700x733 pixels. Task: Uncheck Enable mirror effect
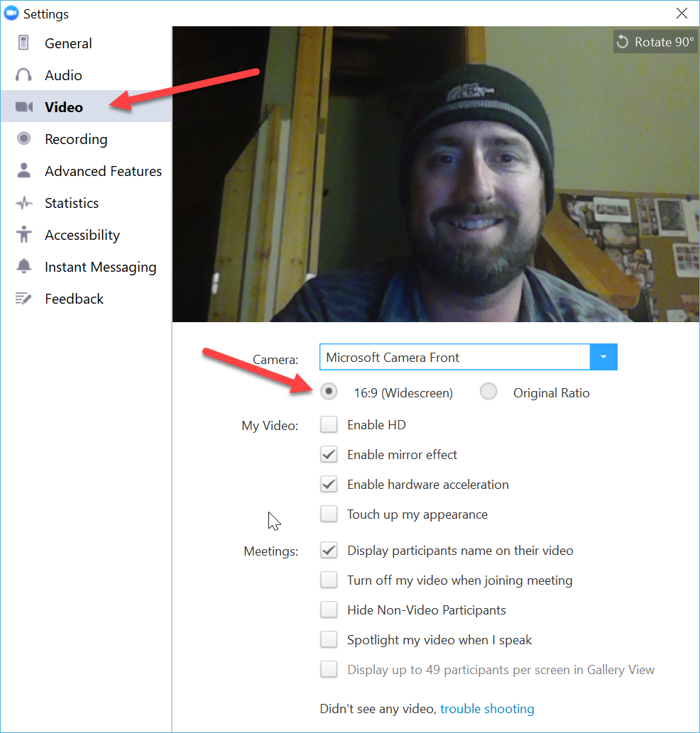[x=329, y=455]
